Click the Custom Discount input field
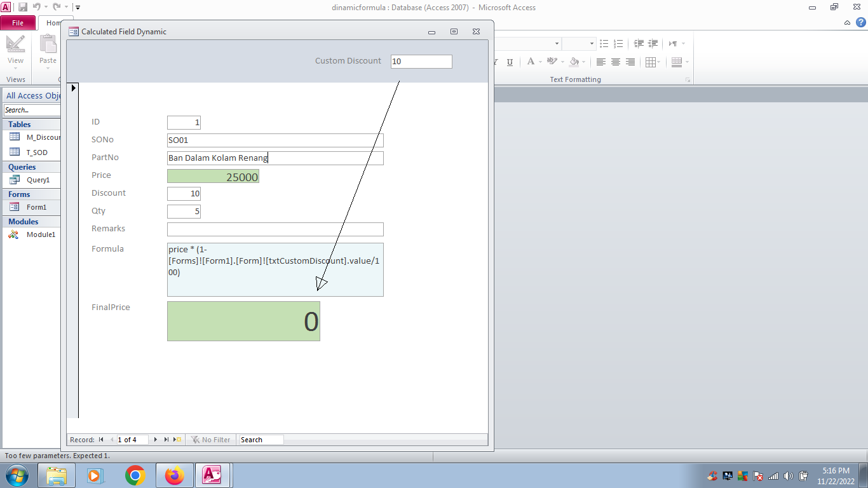 [x=421, y=62]
